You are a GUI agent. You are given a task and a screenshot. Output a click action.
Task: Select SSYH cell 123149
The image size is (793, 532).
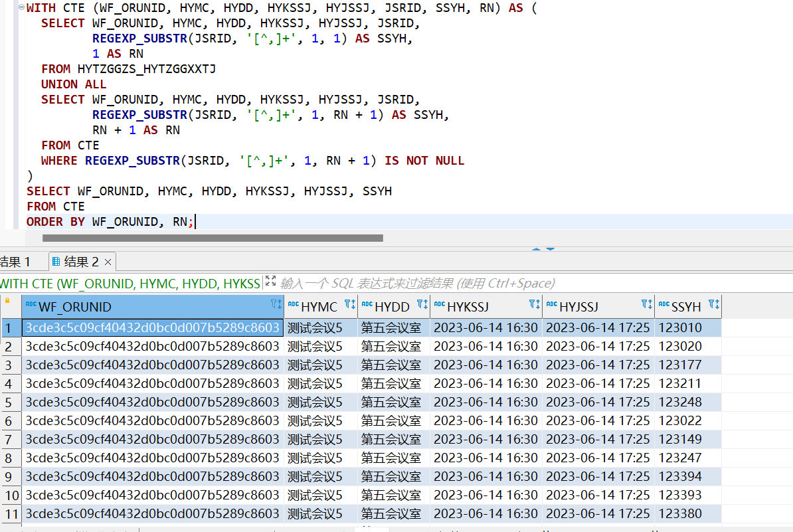688,440
